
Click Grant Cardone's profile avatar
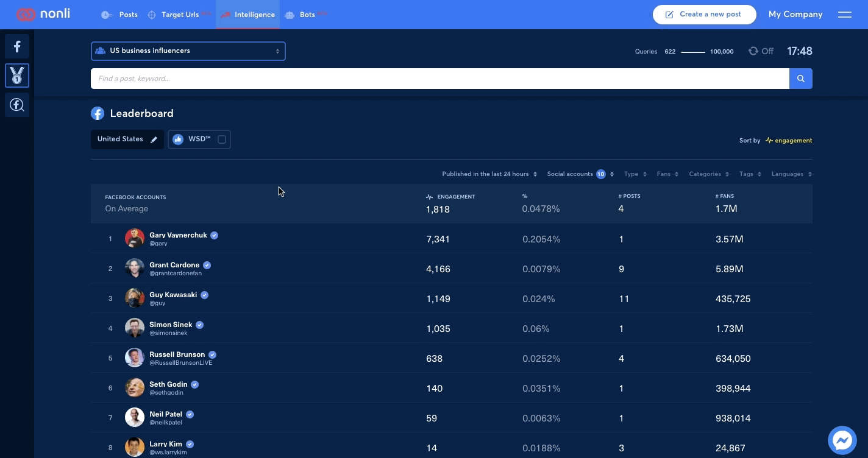pos(135,268)
